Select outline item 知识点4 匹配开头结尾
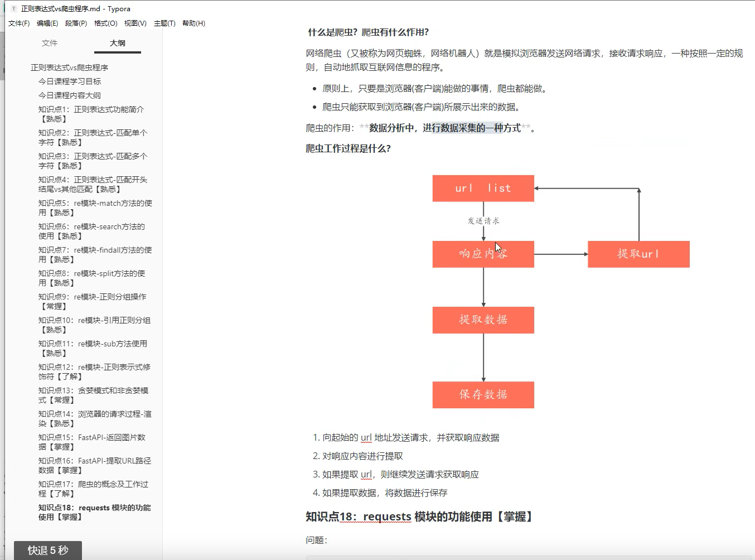This screenshot has height=560, width=755. [x=93, y=184]
